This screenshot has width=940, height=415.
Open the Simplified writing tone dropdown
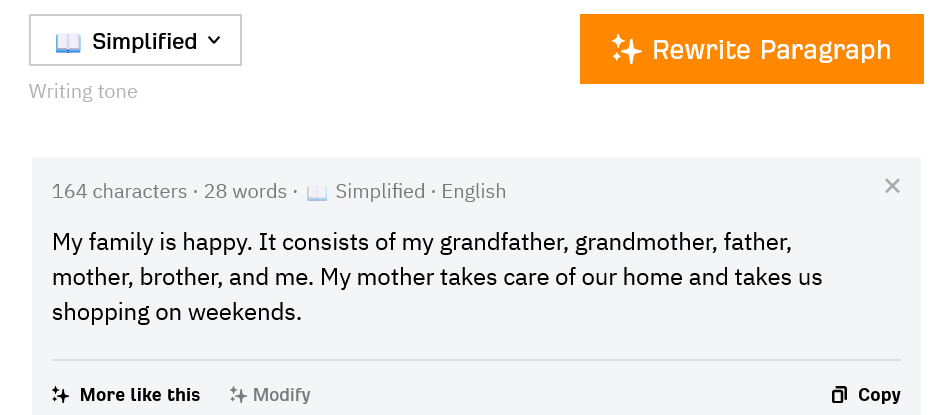pyautogui.click(x=135, y=40)
